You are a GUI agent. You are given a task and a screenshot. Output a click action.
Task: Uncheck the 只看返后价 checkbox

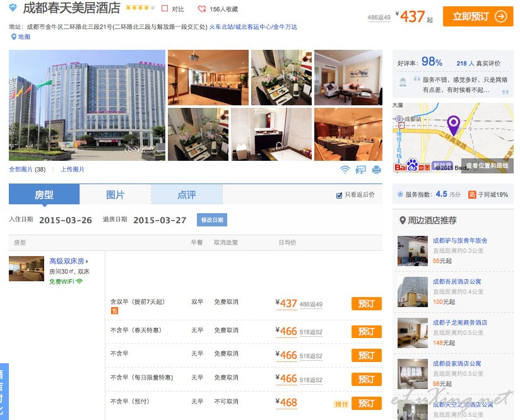[340, 195]
